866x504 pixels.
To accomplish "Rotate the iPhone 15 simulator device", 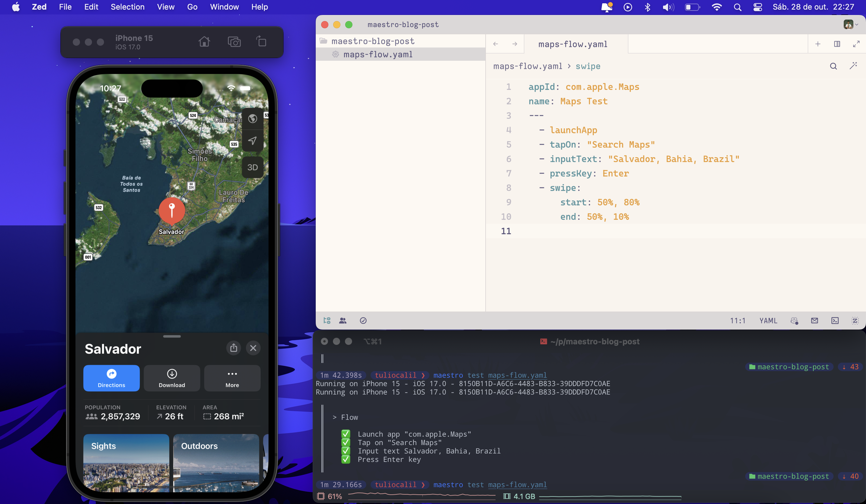I will [262, 41].
